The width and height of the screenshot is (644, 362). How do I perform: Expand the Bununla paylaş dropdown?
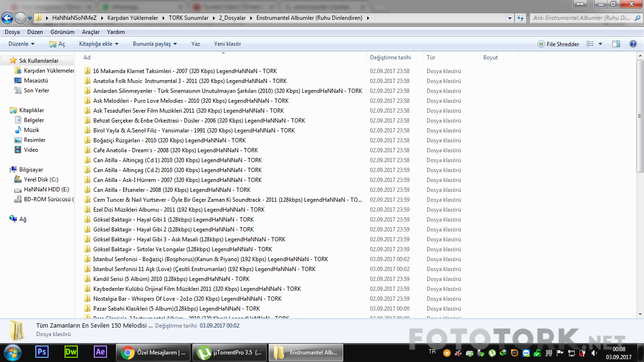point(155,44)
